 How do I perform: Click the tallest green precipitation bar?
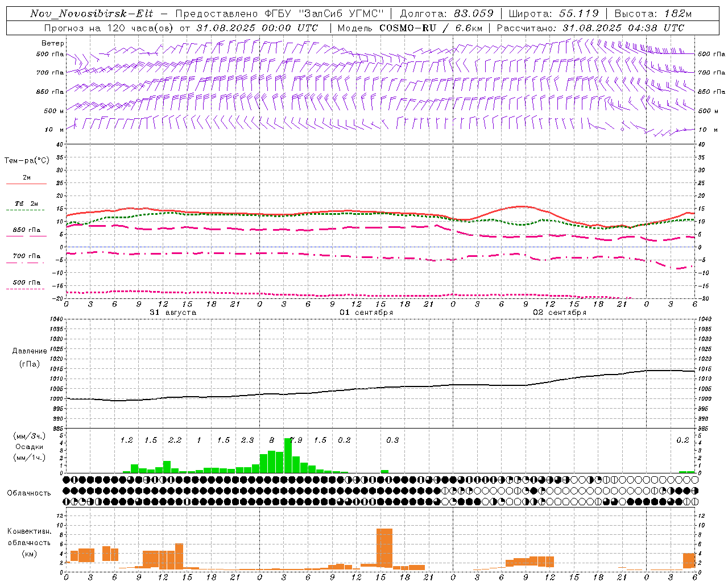pos(288,455)
